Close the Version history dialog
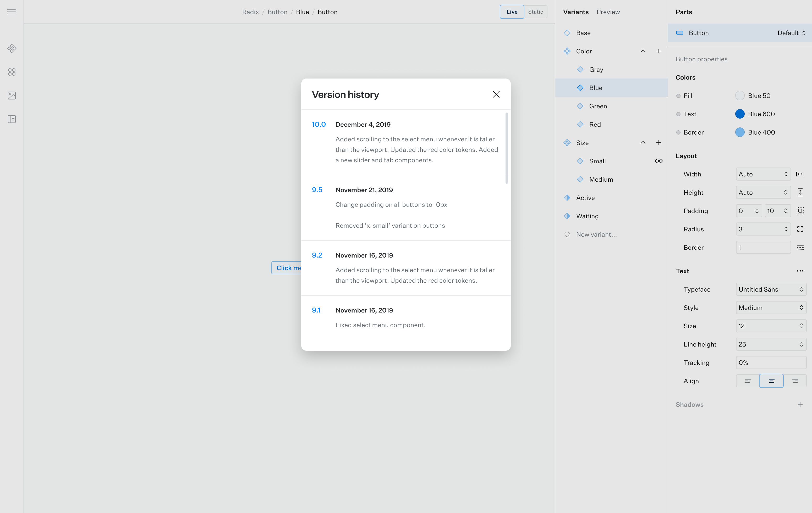The image size is (812, 513). (x=496, y=94)
